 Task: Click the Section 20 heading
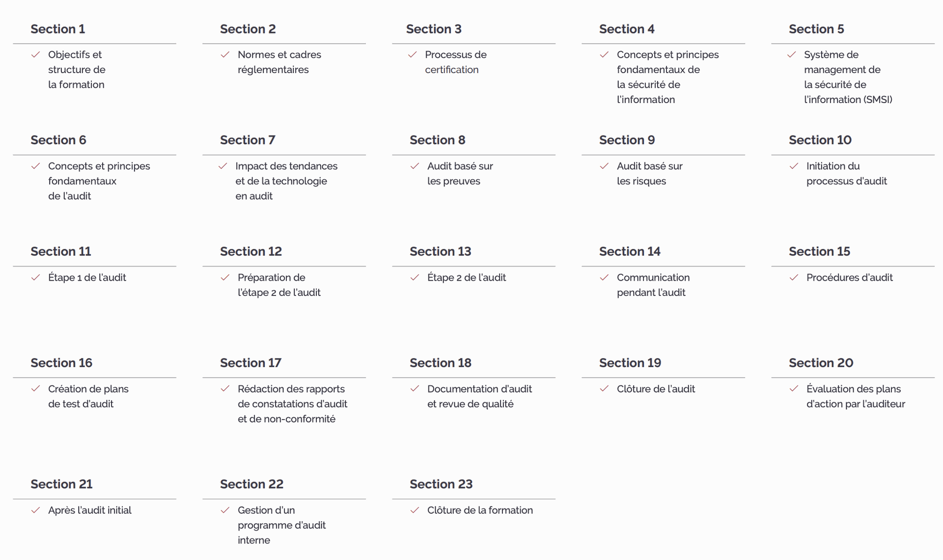click(x=821, y=363)
